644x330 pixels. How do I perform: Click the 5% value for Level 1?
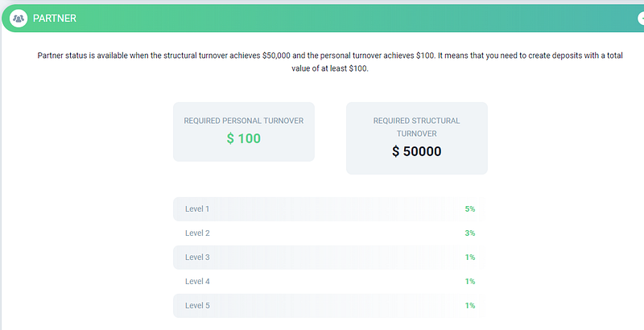coord(469,209)
